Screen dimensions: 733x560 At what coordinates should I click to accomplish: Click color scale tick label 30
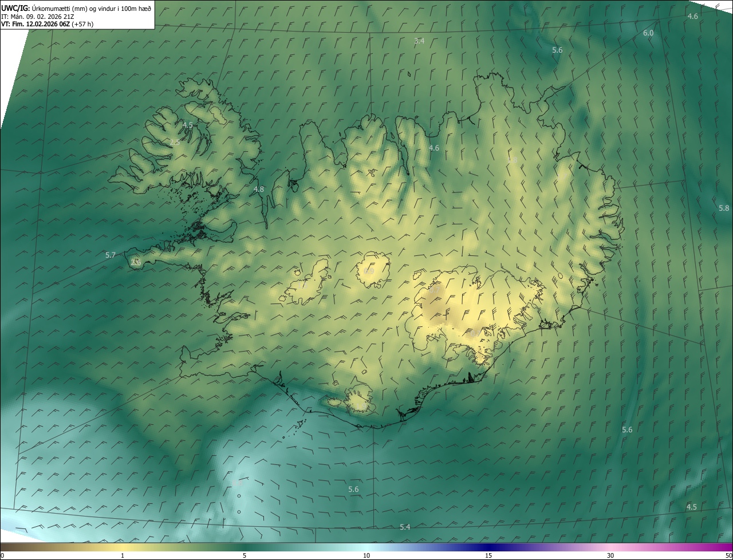(610, 555)
